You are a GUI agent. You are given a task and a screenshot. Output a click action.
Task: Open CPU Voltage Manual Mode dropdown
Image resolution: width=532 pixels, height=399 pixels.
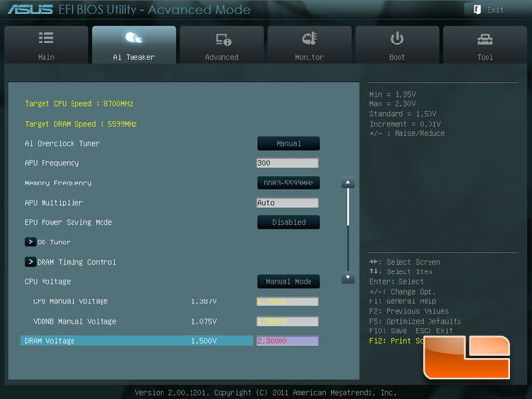pos(288,282)
